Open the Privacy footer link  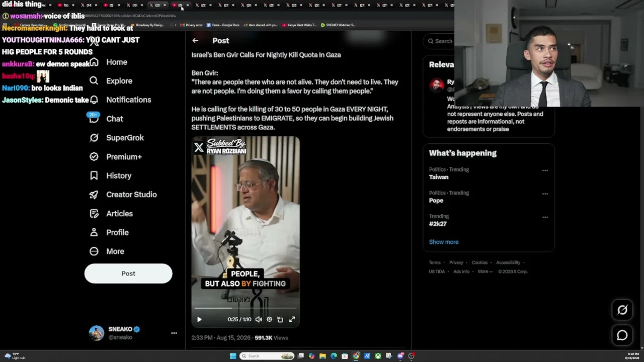[x=456, y=262]
